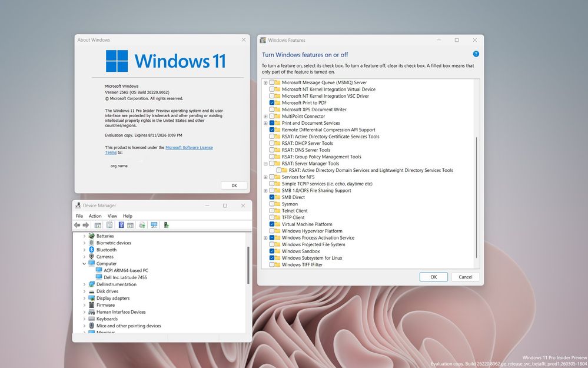Screen dimensions: 588x368
Task: Select the Firmware chip icon
Action: (91, 305)
